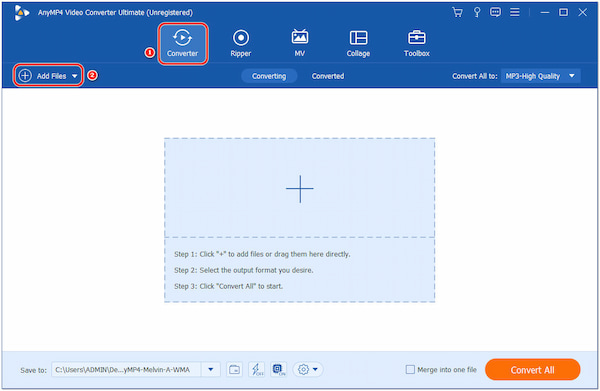The height and width of the screenshot is (391, 600).
Task: Minimize the AnyMP4 window
Action: click(x=545, y=12)
